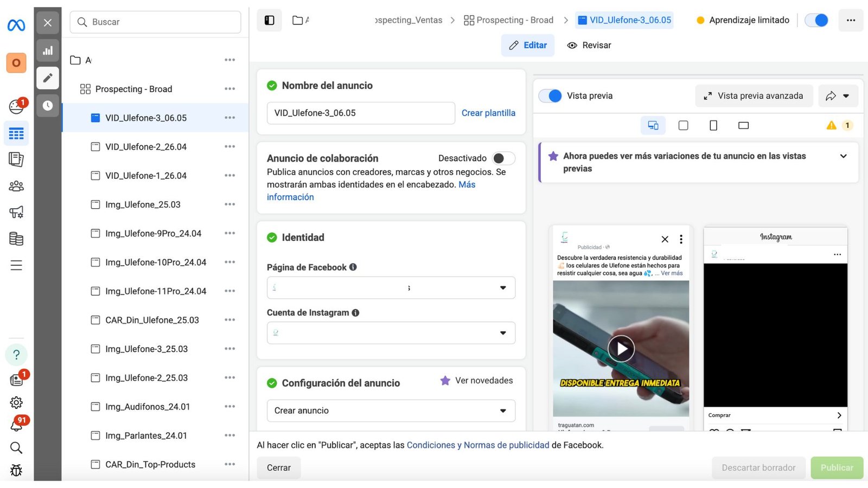The image size is (868, 488).
Task: Toggle the side panel layout icon
Action: (269, 21)
